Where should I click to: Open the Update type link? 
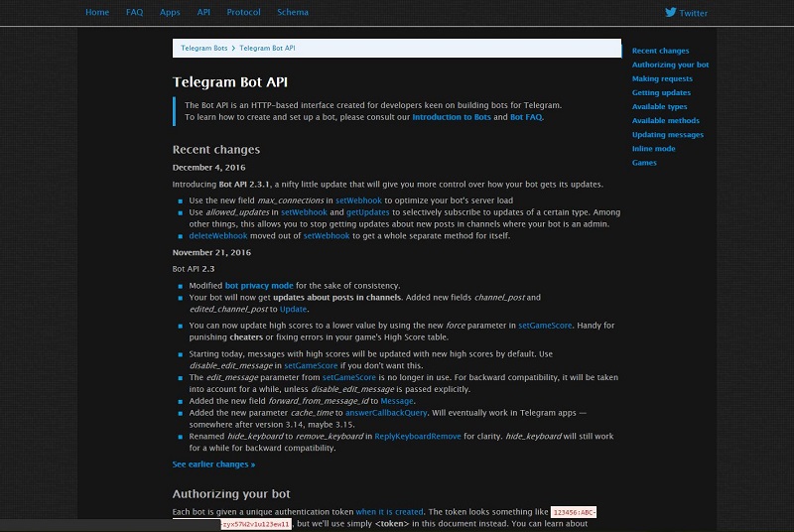(293, 310)
